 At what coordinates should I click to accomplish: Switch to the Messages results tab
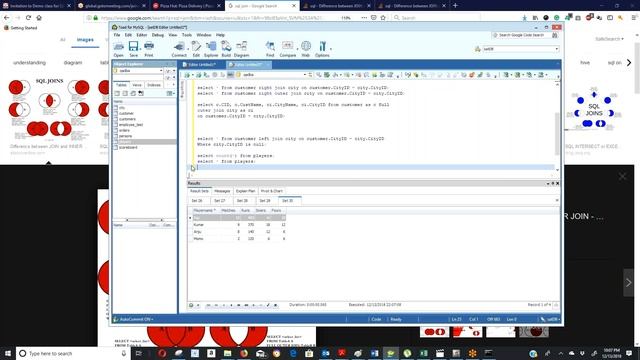pos(222,191)
